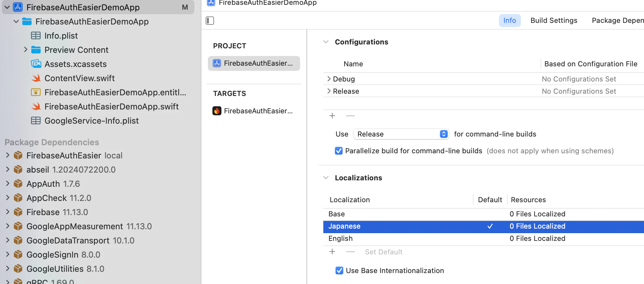Click the Preview Content folder icon

36,50
